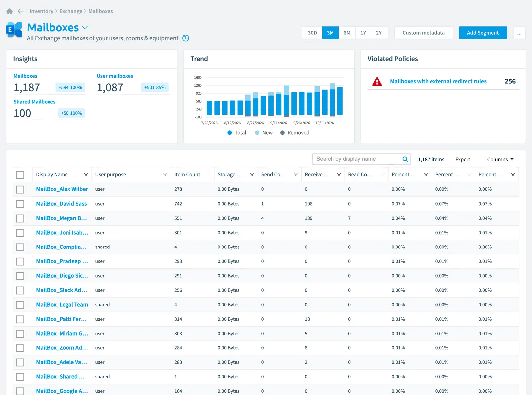Check the MailBox_David Sass row
This screenshot has width=532, height=395.
click(x=20, y=204)
